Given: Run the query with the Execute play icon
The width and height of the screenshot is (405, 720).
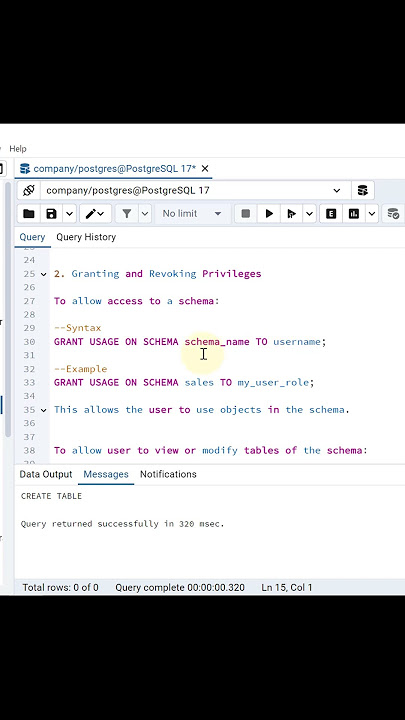Looking at the screenshot, I should [x=269, y=214].
